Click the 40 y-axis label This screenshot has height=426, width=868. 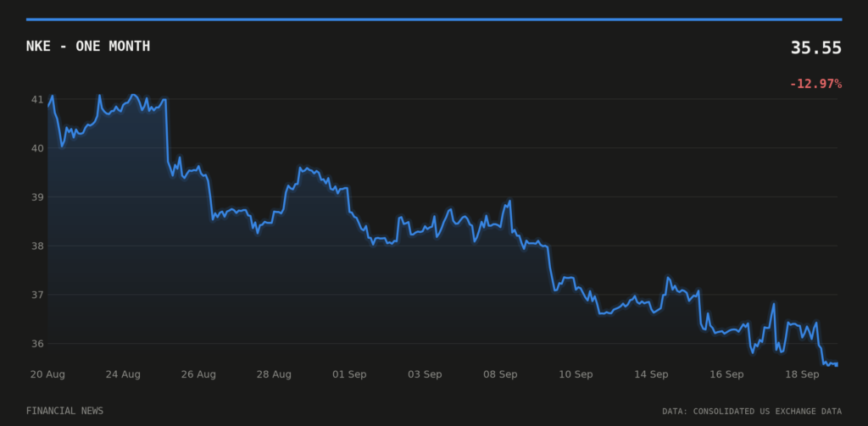point(37,148)
